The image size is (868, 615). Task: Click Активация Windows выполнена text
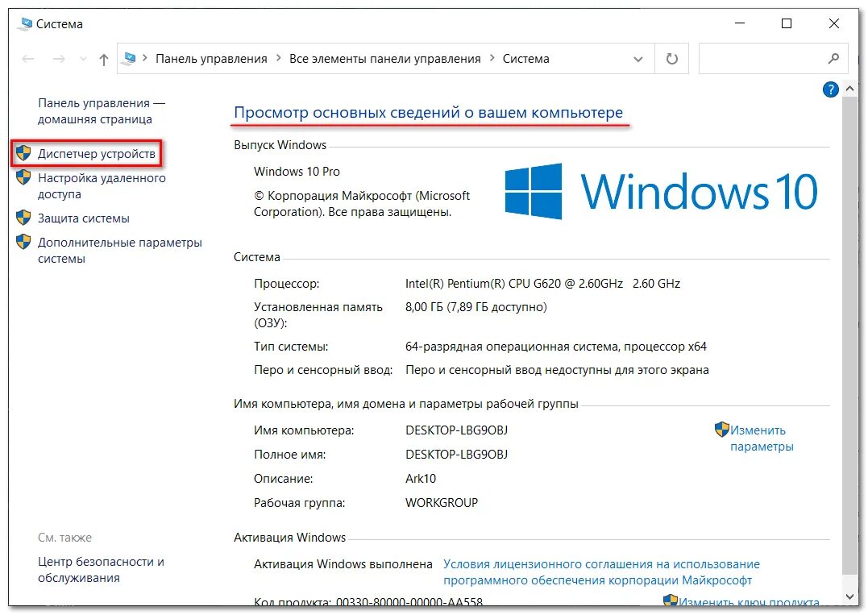point(343,564)
